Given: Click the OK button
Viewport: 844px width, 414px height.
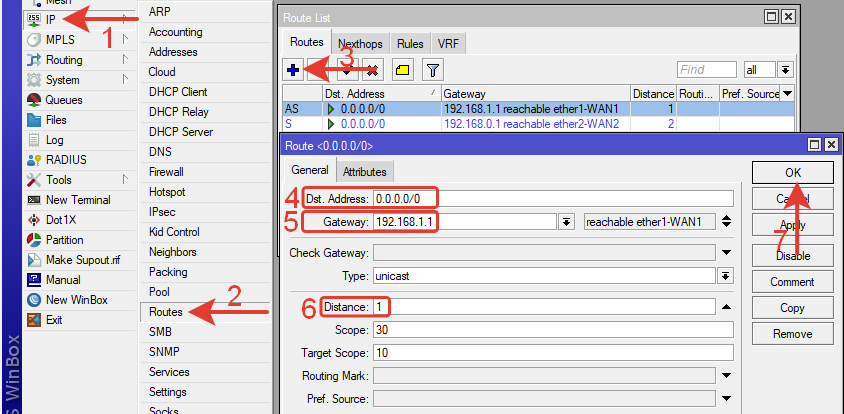Looking at the screenshot, I should (x=793, y=173).
